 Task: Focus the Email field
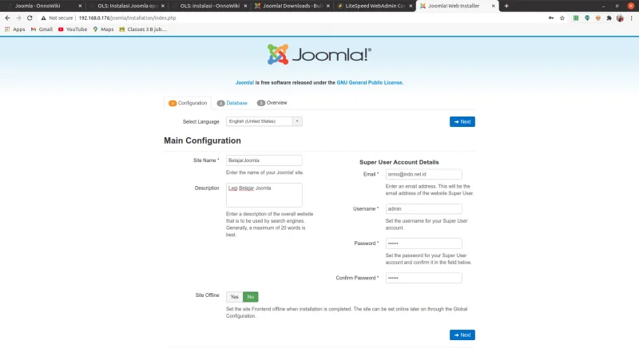pos(424,174)
